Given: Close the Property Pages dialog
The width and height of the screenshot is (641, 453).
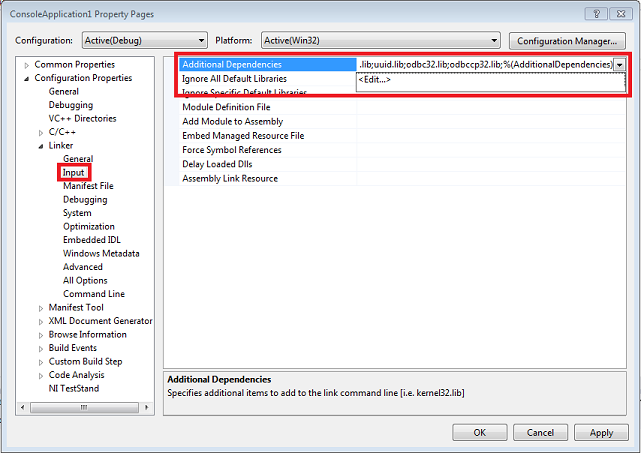Looking at the screenshot, I should coord(621,14).
